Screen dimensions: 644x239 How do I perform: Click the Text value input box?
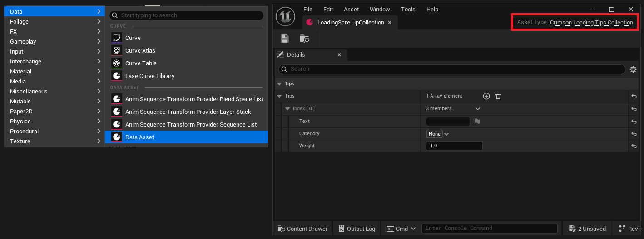click(448, 122)
